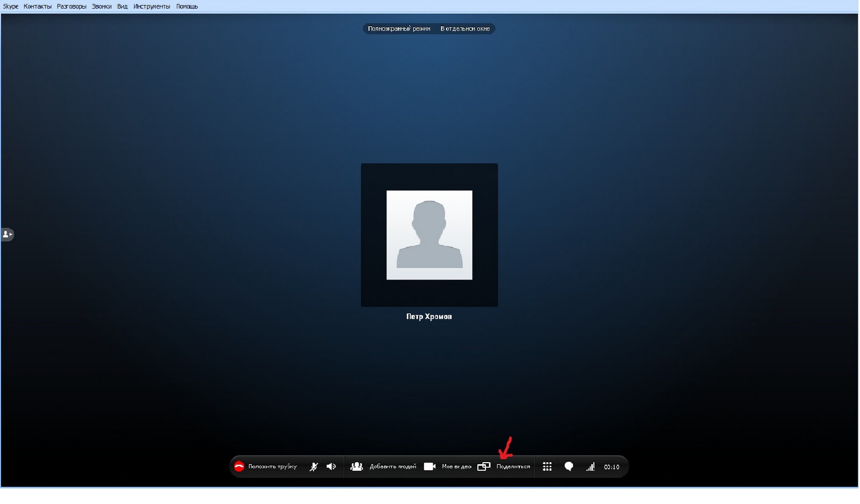This screenshot has width=860, height=504.
Task: Toggle the speaker volume icon
Action: point(331,466)
